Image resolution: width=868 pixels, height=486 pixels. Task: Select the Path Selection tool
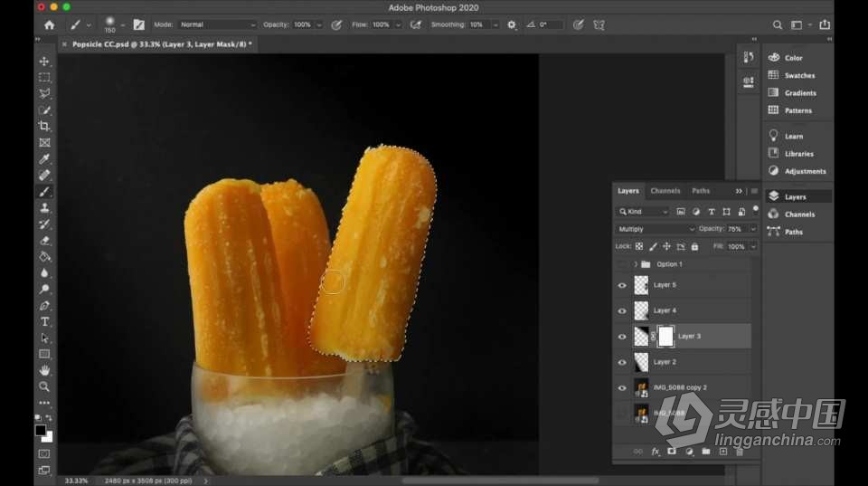pyautogui.click(x=44, y=338)
